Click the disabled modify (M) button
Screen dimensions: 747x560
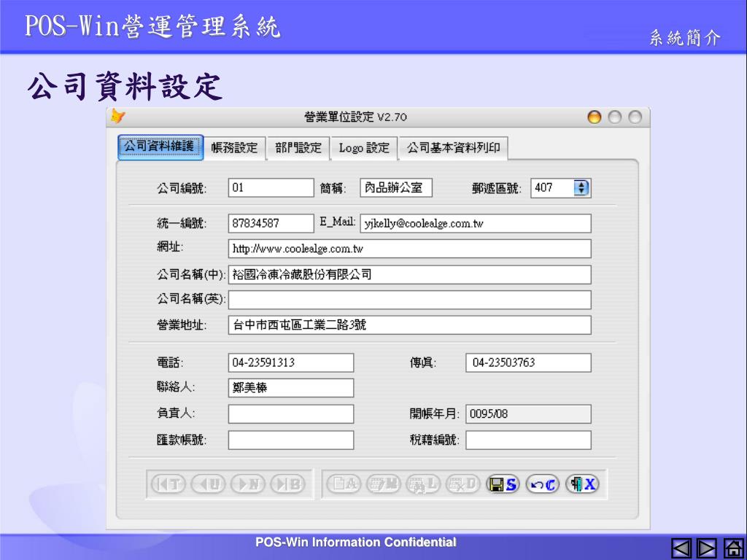click(384, 484)
